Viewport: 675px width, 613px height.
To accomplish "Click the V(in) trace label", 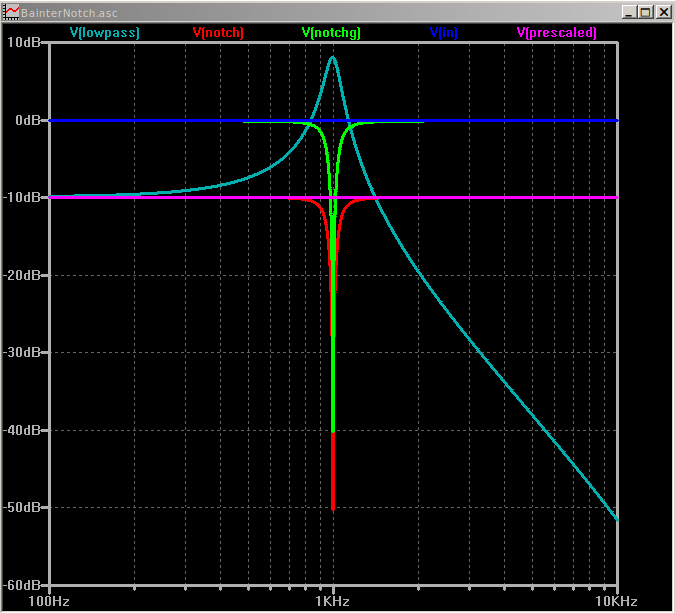I will click(x=444, y=33).
